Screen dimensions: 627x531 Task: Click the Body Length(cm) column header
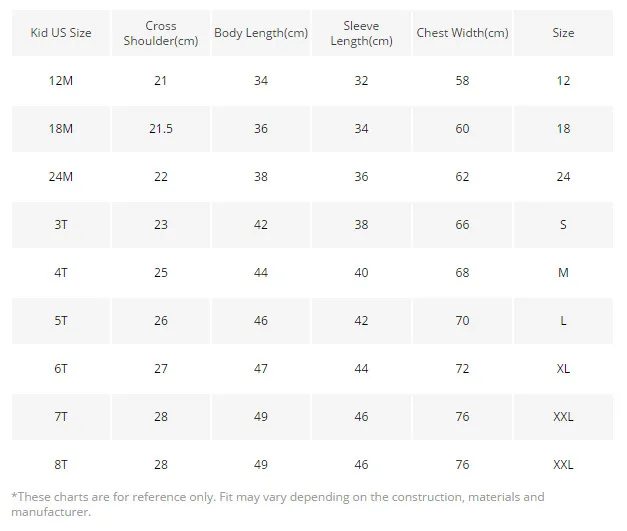[x=261, y=33]
